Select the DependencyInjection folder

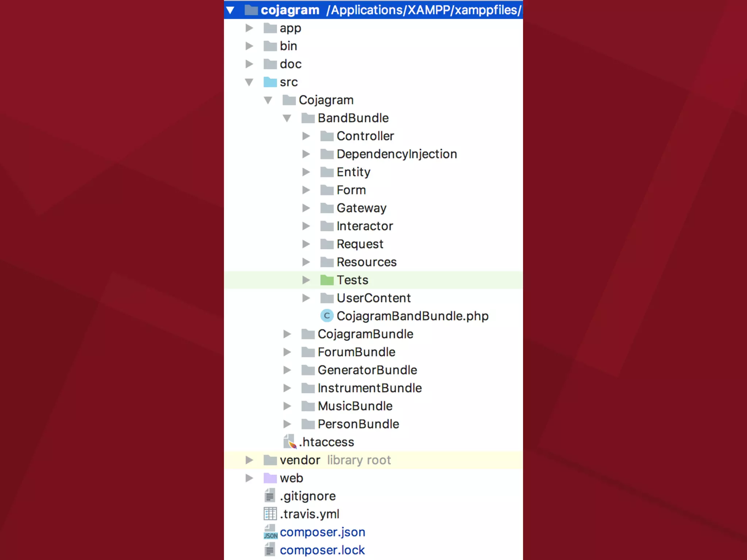point(396,154)
